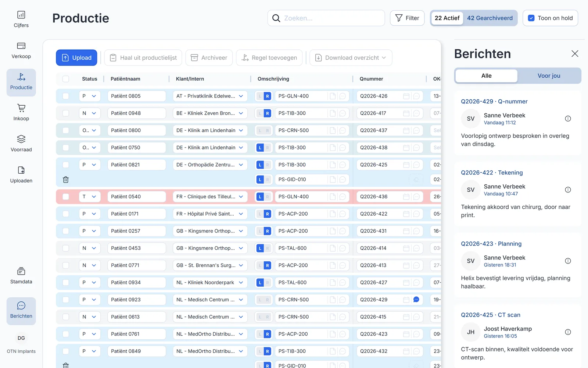Viewport: 588px width, 368px height.
Task: Open the Download overzicht dropdown
Action: click(x=351, y=58)
